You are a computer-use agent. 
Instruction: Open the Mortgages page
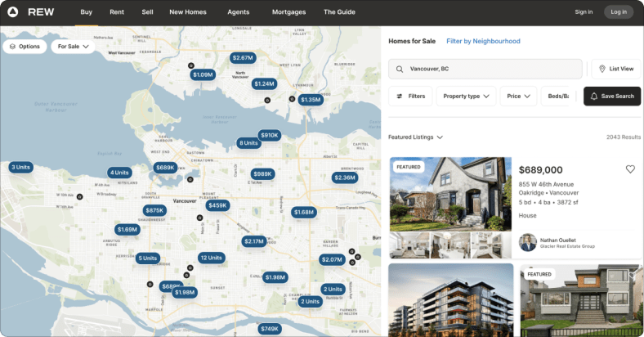[288, 12]
